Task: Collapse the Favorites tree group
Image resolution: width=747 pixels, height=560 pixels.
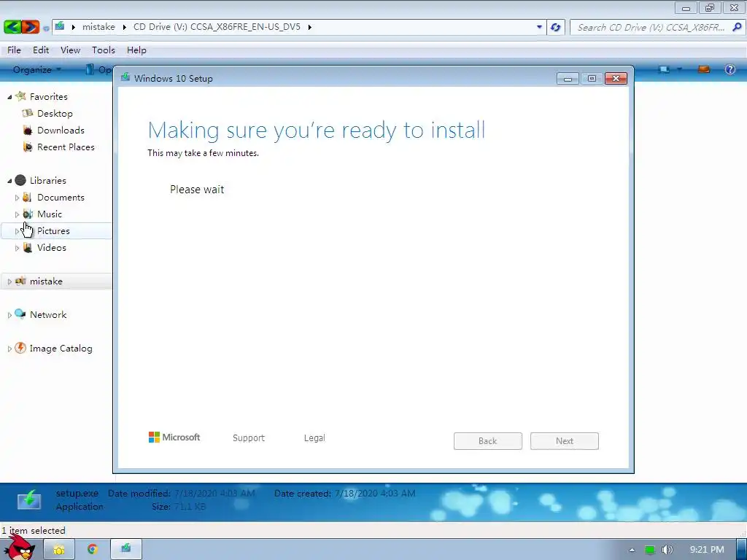Action: [9, 97]
